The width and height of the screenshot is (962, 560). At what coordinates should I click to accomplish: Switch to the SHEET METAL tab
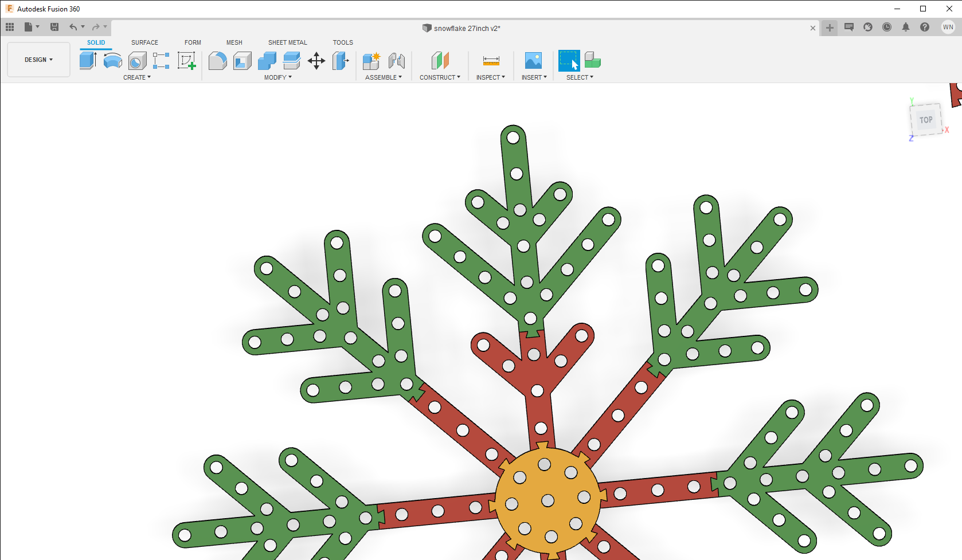[x=288, y=42]
